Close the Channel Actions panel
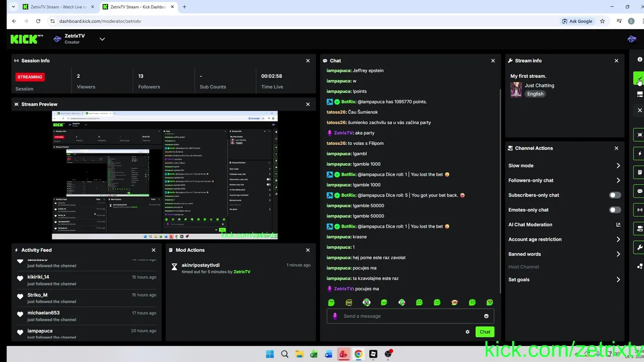Viewport: 644px width, 362px height. [x=616, y=148]
